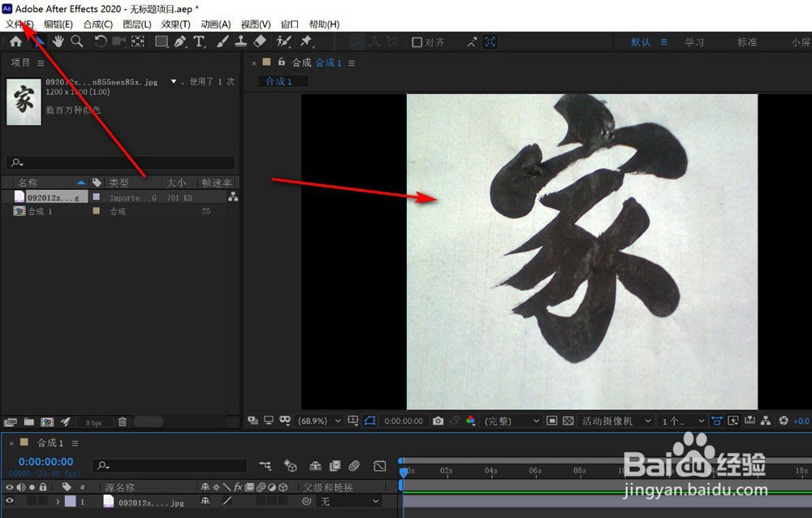Take a snapshot of the composition view
Viewport: 812px width, 518px height.
pyautogui.click(x=438, y=421)
